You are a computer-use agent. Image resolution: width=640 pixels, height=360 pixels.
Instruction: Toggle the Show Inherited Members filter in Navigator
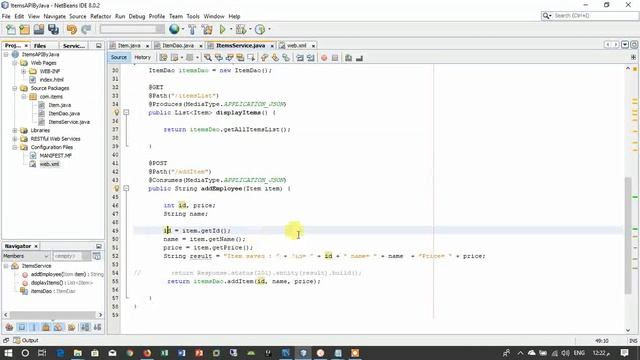(x=9, y=327)
